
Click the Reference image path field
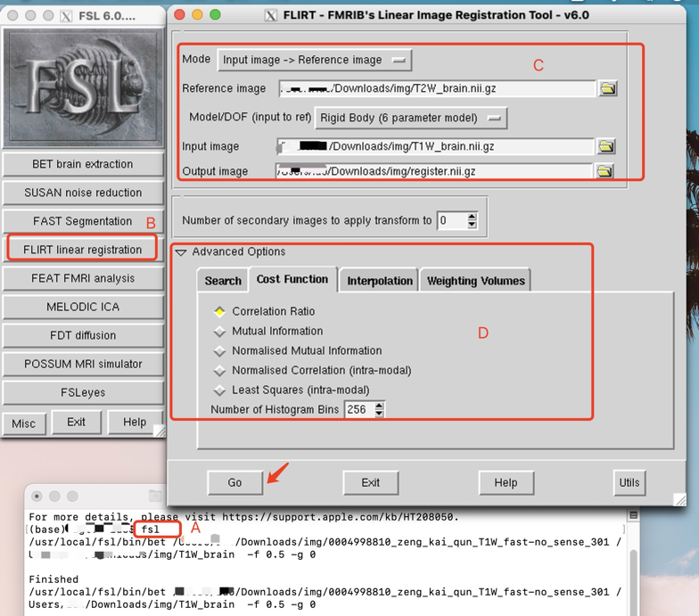(437, 88)
